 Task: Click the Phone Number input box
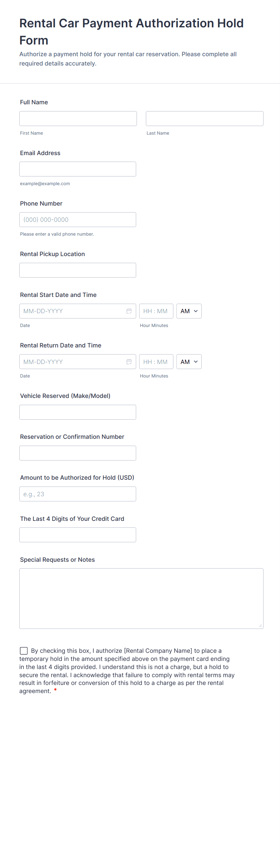[78, 220]
